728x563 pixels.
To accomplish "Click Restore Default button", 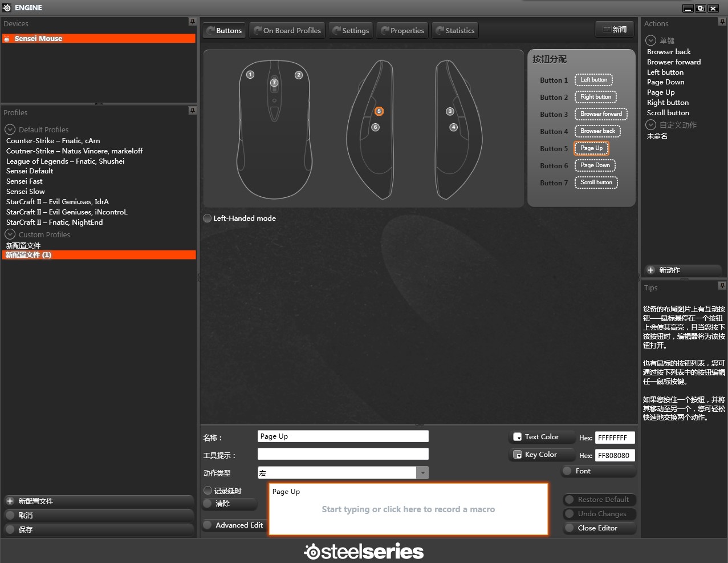I will pyautogui.click(x=599, y=499).
